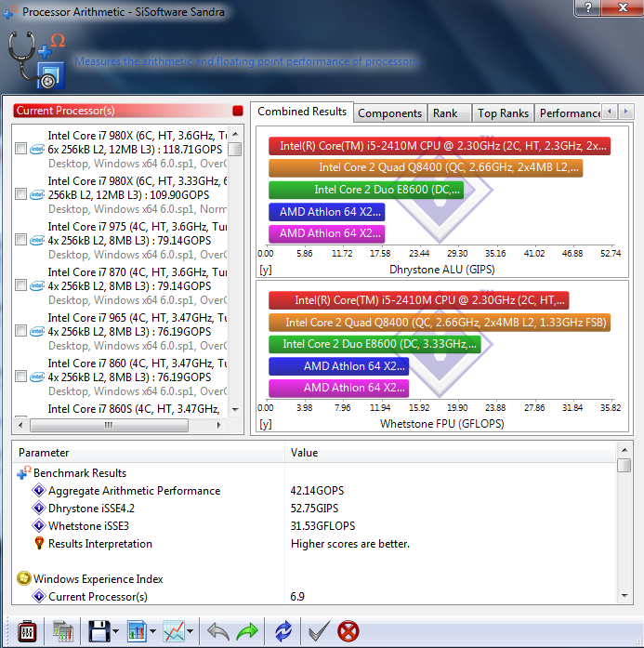Click the diamond icon beside Dhrystone iSSE4.2

pyautogui.click(x=39, y=508)
